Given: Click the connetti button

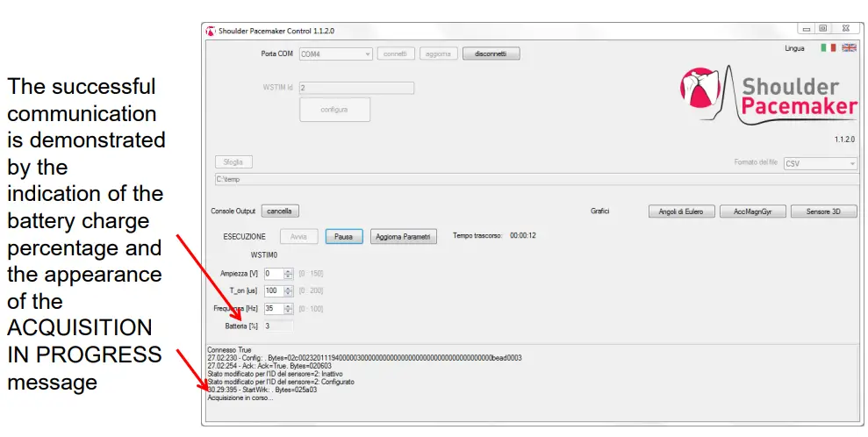Looking at the screenshot, I should click(396, 54).
